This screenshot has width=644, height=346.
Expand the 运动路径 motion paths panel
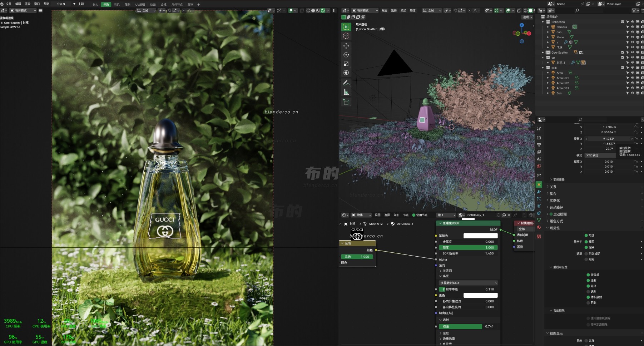coord(556,207)
